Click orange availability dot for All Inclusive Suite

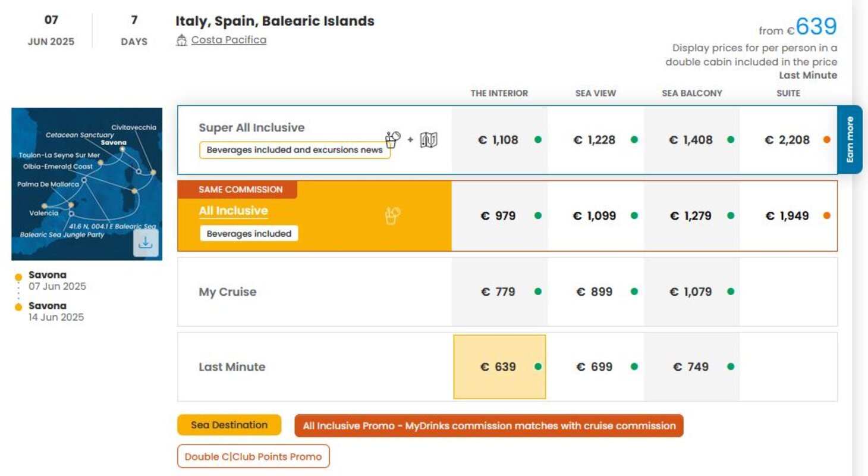tap(826, 215)
